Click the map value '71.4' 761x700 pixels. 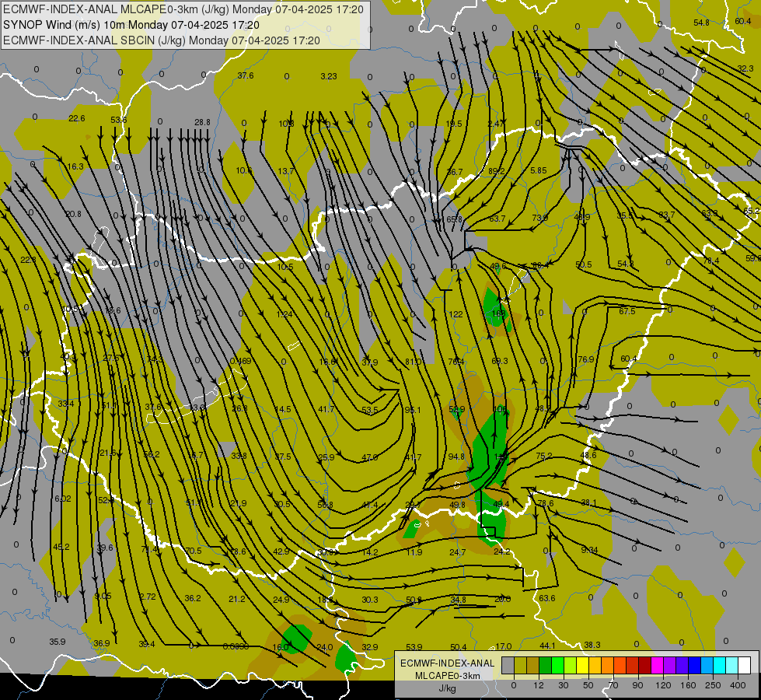click(149, 549)
